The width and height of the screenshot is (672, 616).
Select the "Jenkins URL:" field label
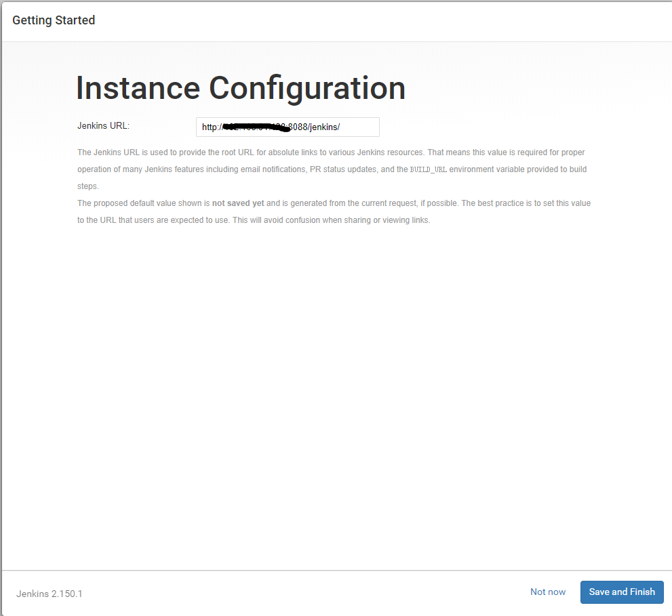tap(103, 125)
